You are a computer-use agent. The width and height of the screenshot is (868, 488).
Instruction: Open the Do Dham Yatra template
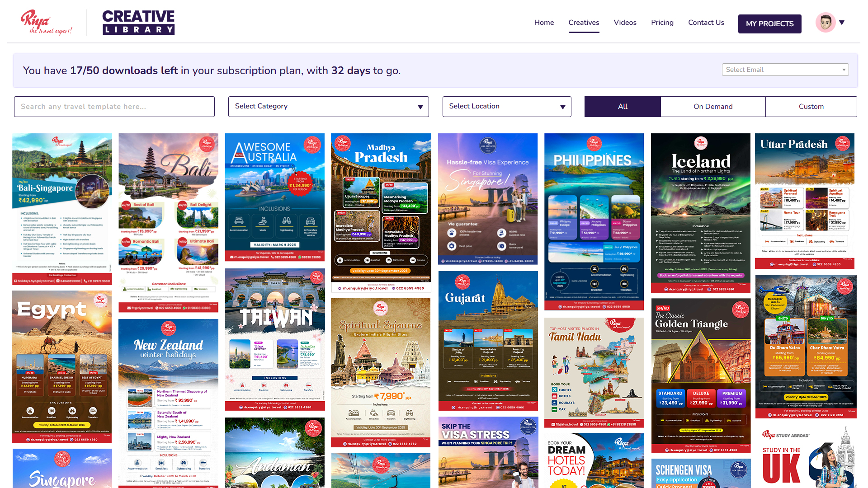[x=806, y=347]
